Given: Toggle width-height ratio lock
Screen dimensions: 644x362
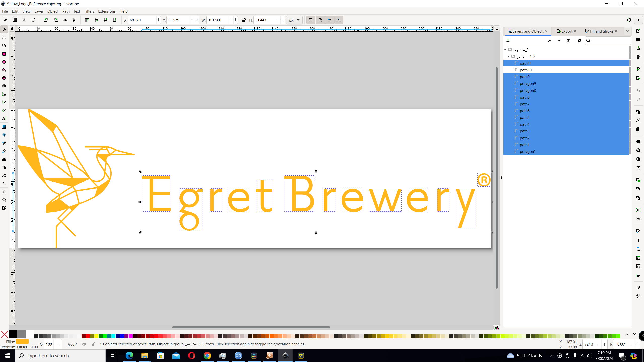Looking at the screenshot, I should coord(244,20).
